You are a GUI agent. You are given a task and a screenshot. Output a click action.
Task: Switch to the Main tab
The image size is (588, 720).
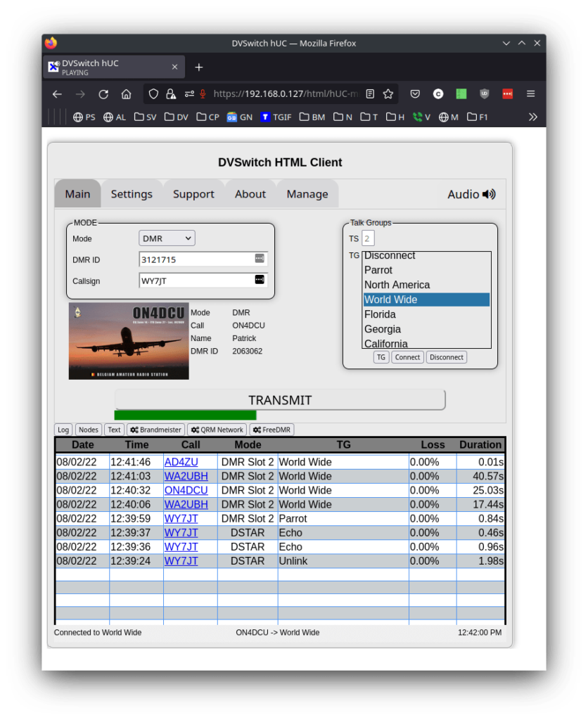tap(77, 194)
